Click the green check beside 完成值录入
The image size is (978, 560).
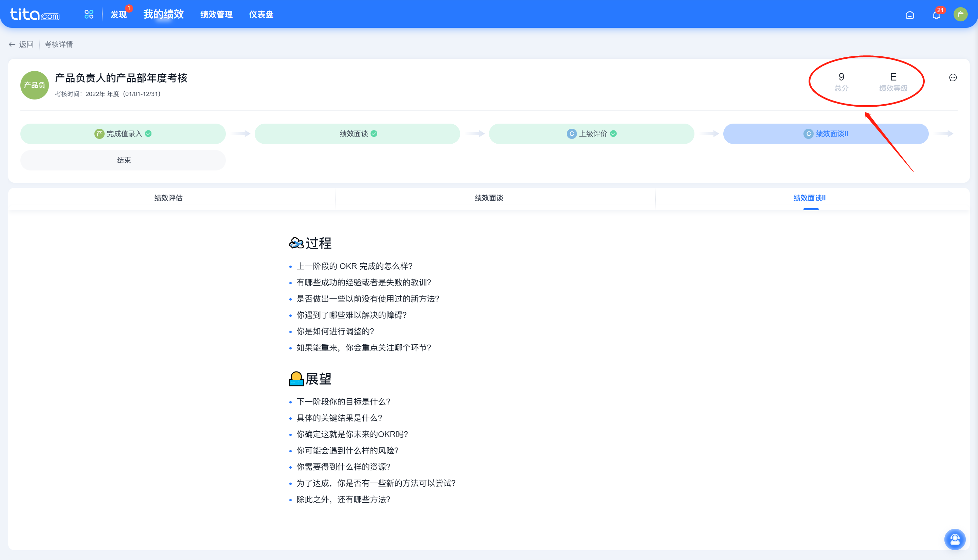click(x=148, y=133)
